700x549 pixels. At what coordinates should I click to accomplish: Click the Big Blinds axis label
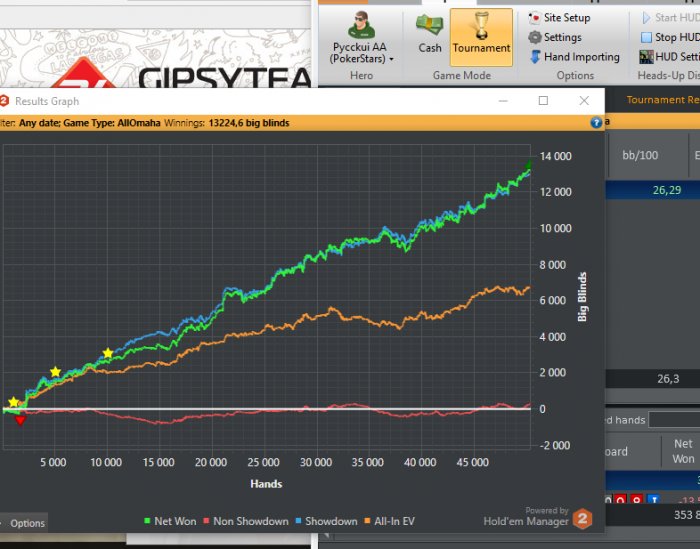coord(582,297)
